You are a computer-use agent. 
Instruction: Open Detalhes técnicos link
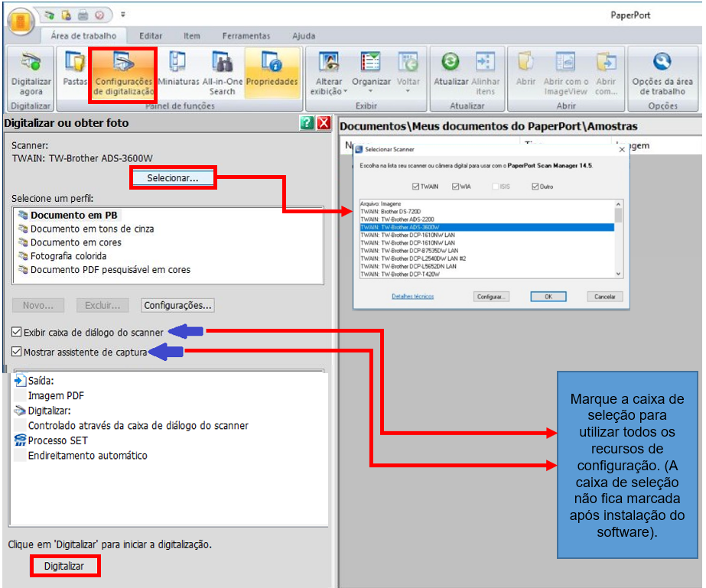coord(413,296)
